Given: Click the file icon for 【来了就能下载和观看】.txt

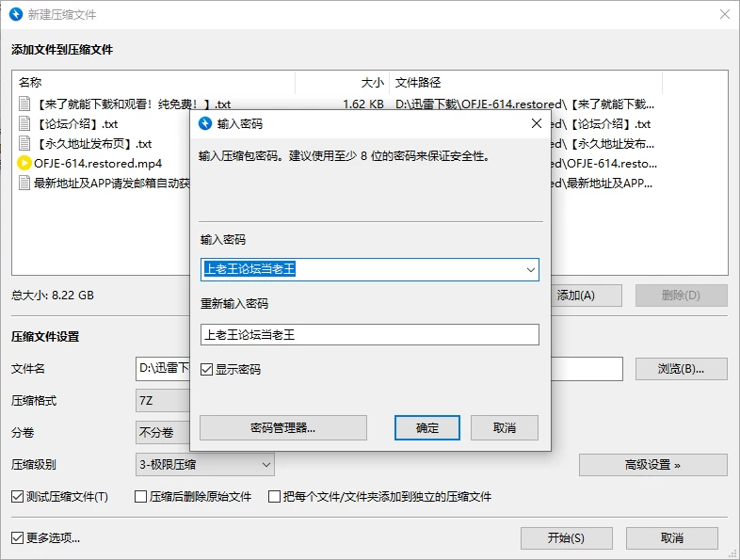Looking at the screenshot, I should coord(24,104).
